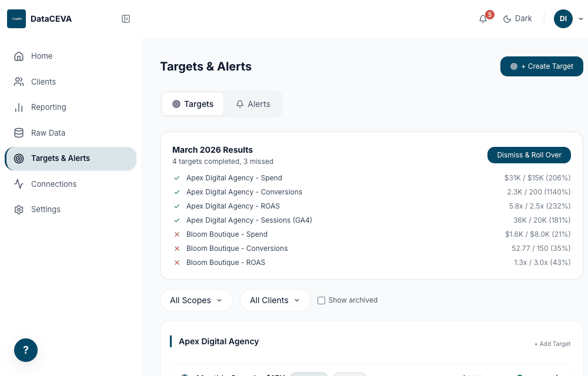Toggle Dark theme label
The width and height of the screenshot is (588, 376).
coord(523,18)
